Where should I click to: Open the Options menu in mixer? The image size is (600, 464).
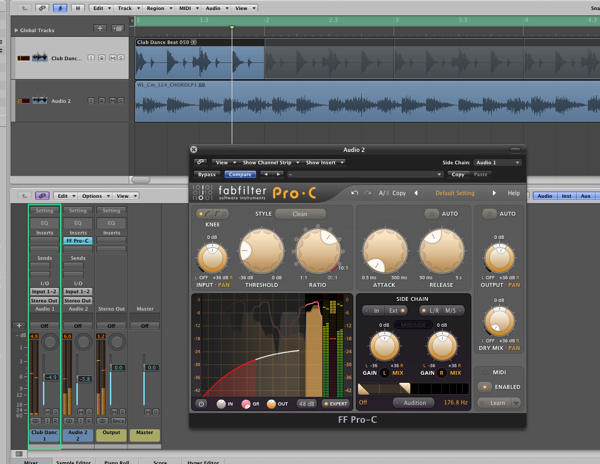click(94, 196)
